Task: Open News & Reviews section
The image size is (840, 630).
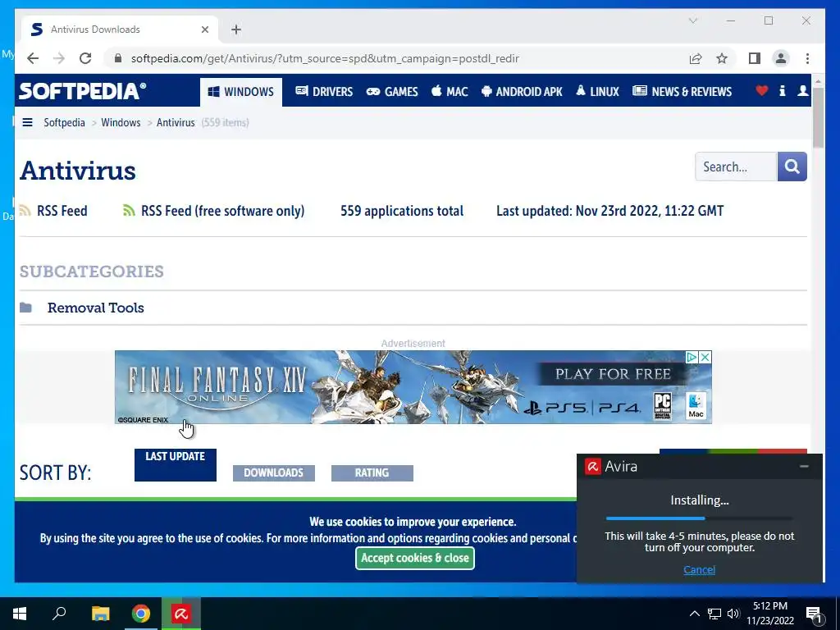Action: (682, 92)
